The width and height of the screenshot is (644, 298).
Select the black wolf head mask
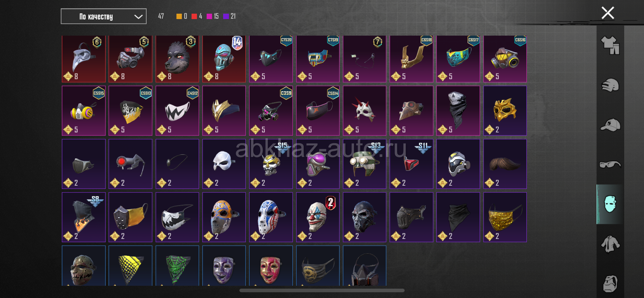coord(177,59)
